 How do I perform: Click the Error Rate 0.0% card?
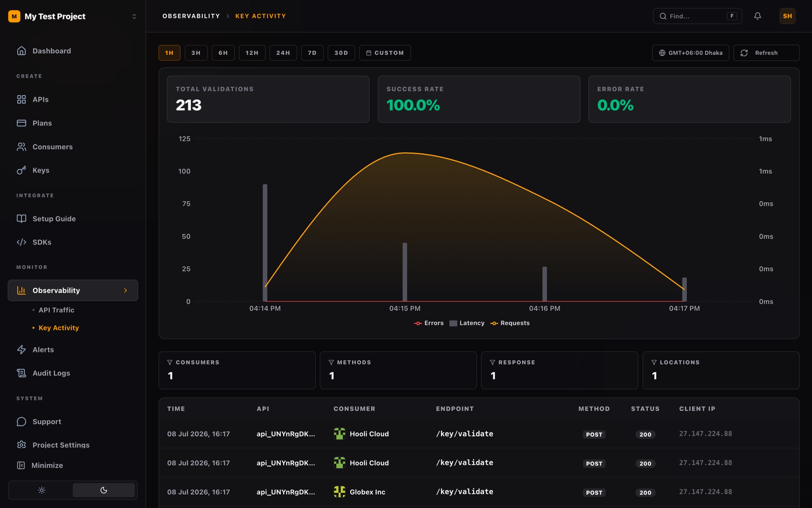[x=690, y=99]
